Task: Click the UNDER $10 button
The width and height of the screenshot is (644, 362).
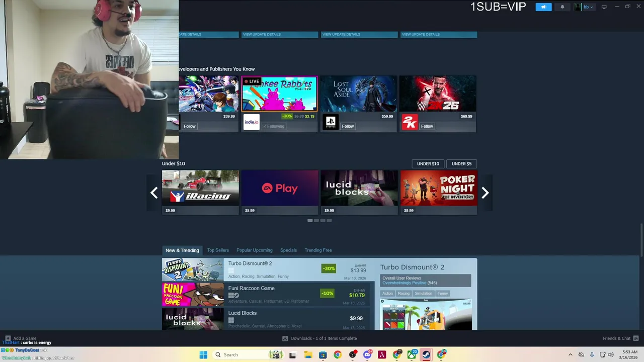Action: click(428, 163)
